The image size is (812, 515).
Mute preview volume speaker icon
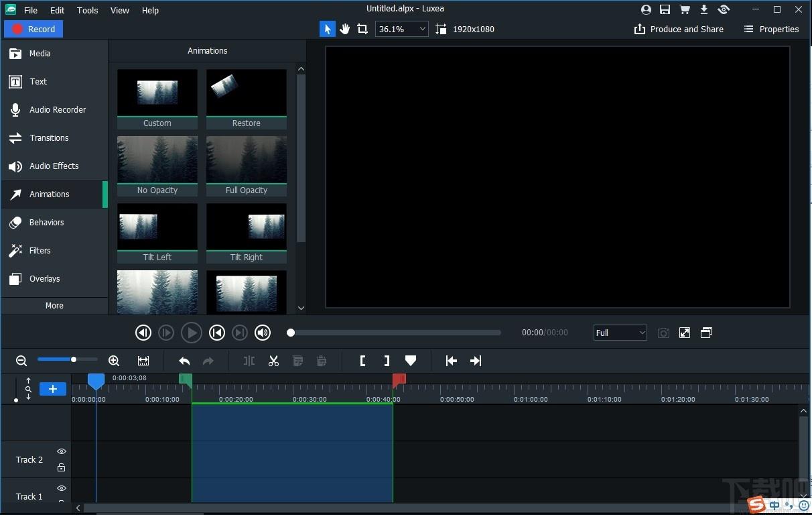(x=263, y=332)
